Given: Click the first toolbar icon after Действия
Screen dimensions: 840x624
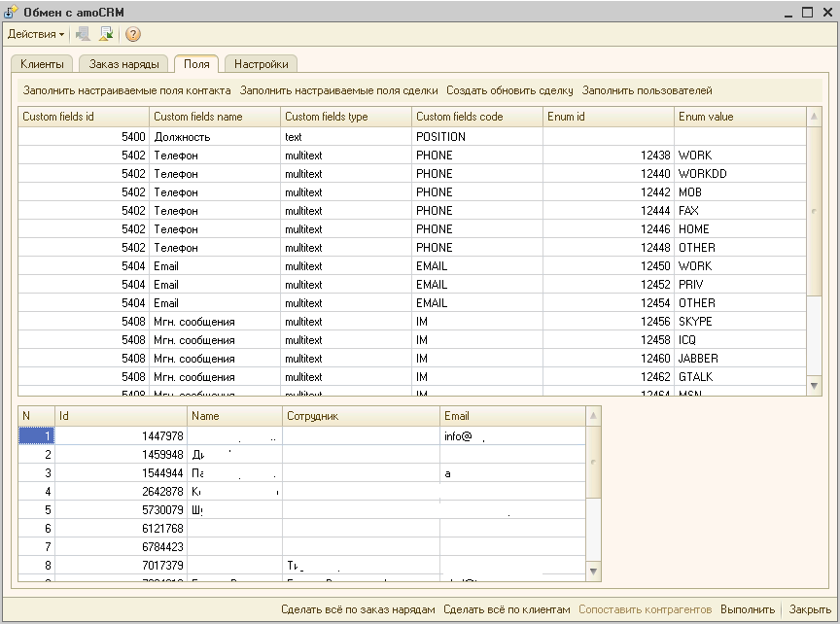Looking at the screenshot, I should (83, 34).
